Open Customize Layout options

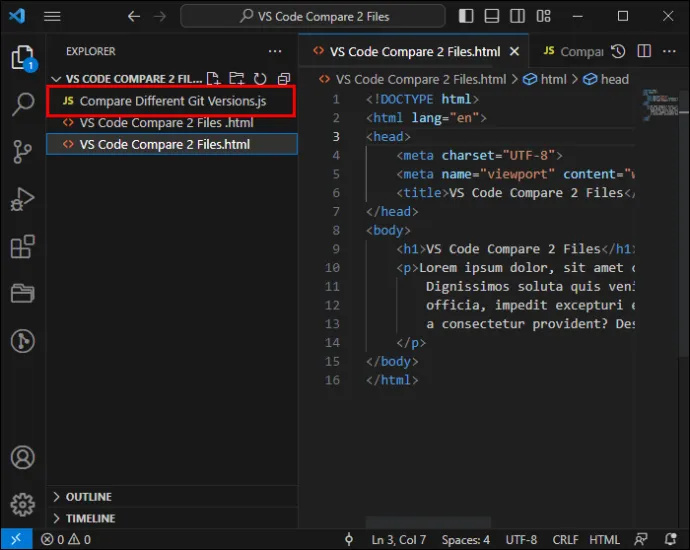543,16
